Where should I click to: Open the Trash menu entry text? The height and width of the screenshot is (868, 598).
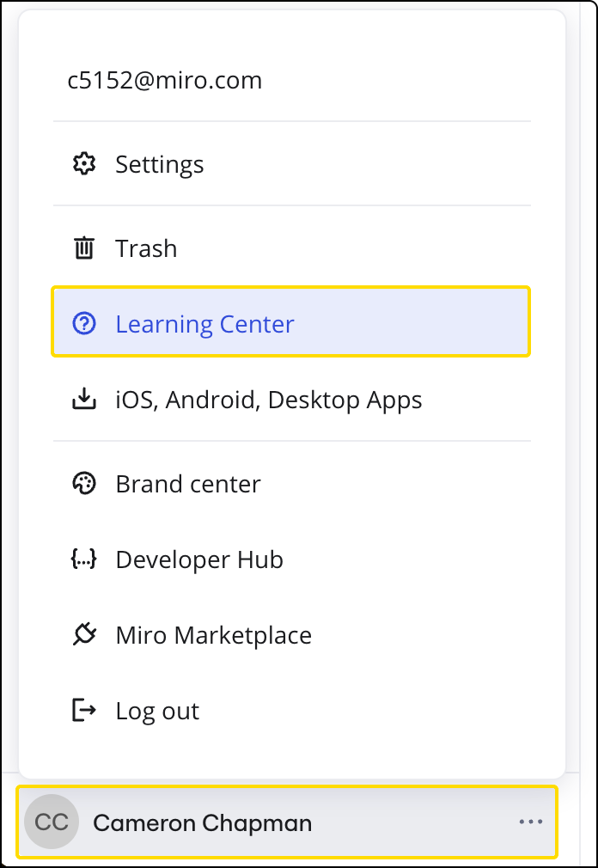click(x=146, y=248)
